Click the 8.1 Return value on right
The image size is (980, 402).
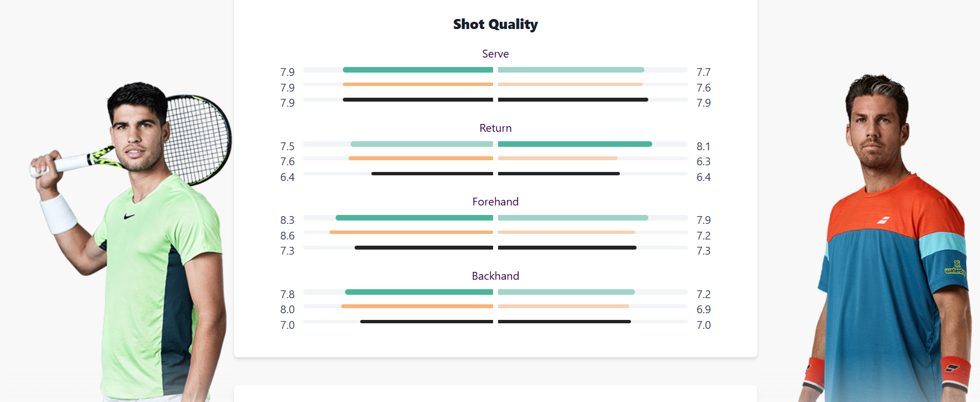(x=704, y=146)
